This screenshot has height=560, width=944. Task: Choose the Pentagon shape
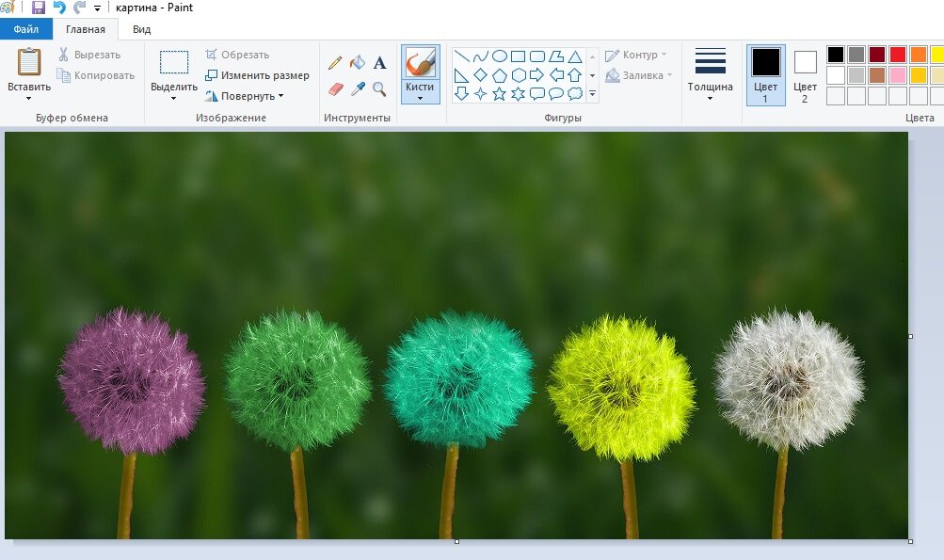pos(499,75)
